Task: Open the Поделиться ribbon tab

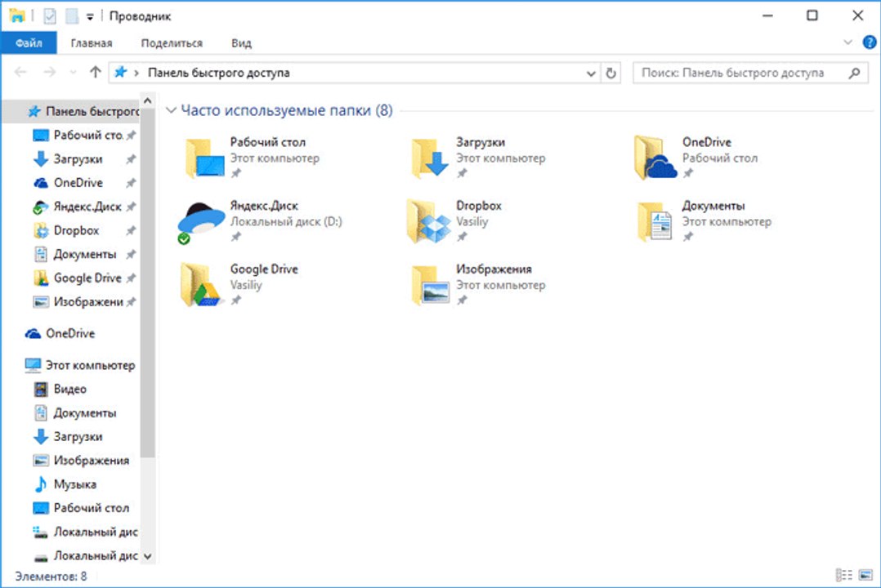Action: coord(172,42)
